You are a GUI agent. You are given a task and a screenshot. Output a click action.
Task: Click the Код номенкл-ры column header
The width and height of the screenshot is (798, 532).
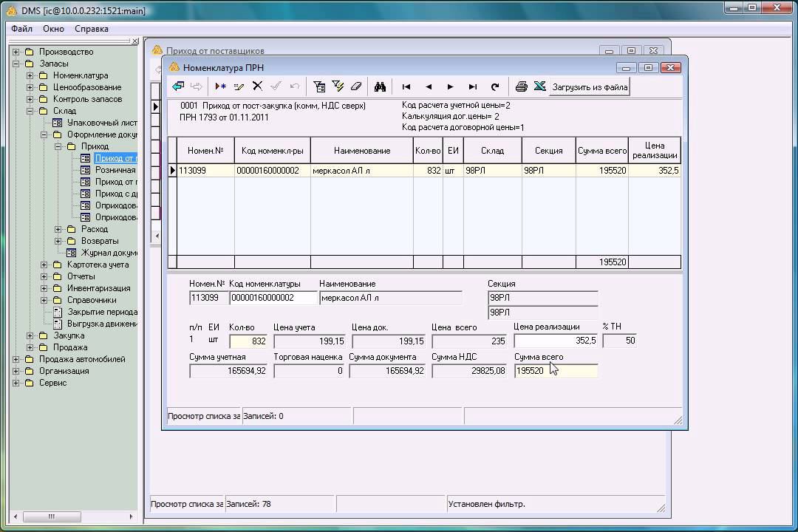[x=272, y=151]
